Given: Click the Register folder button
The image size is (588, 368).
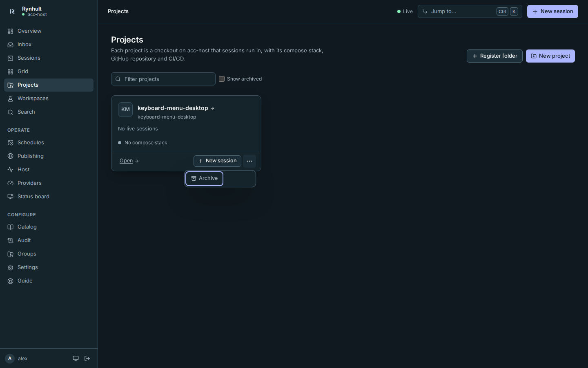Looking at the screenshot, I should point(494,56).
